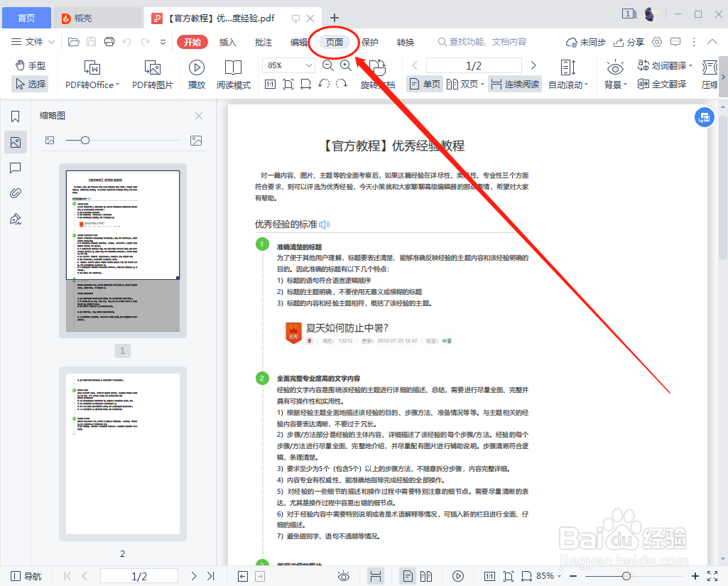The height and width of the screenshot is (586, 728).
Task: Select the 页面 ribbon tab
Action: [335, 42]
